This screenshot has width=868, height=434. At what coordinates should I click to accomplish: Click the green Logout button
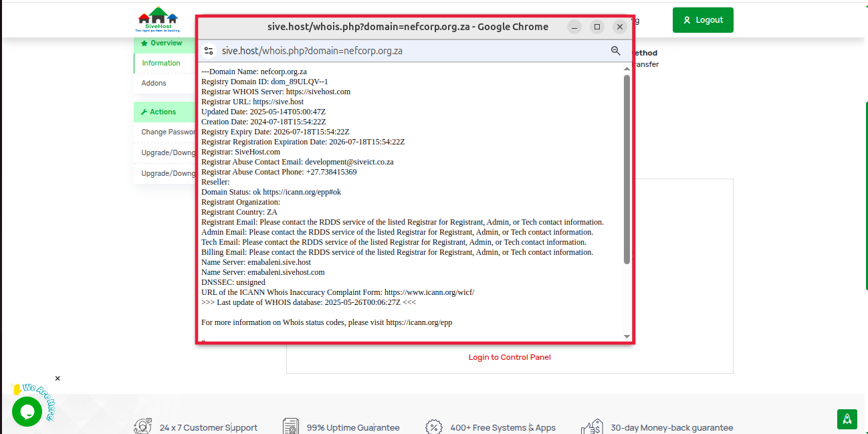click(703, 20)
